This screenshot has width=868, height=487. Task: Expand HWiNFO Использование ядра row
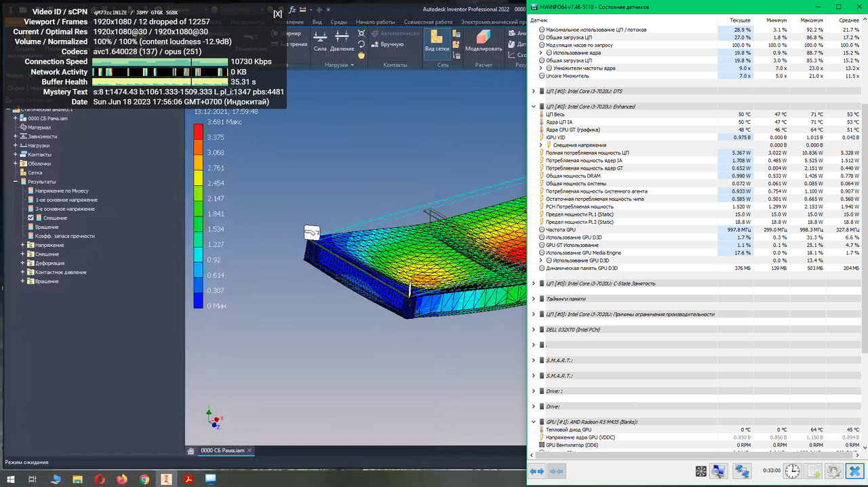tap(541, 53)
